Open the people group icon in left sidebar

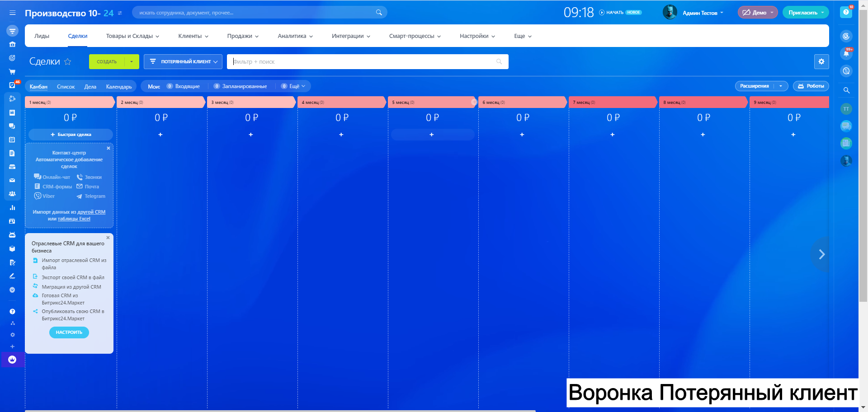click(x=12, y=194)
